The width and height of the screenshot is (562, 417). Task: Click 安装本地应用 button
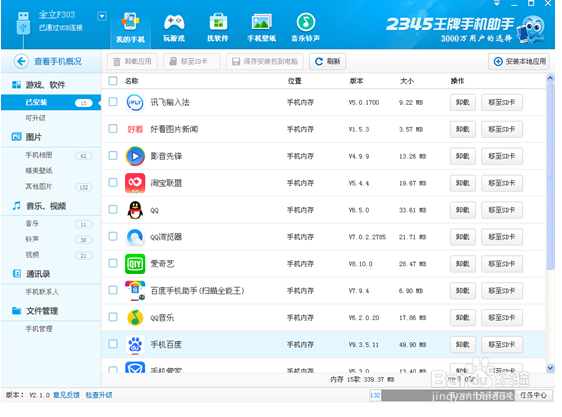click(x=519, y=62)
